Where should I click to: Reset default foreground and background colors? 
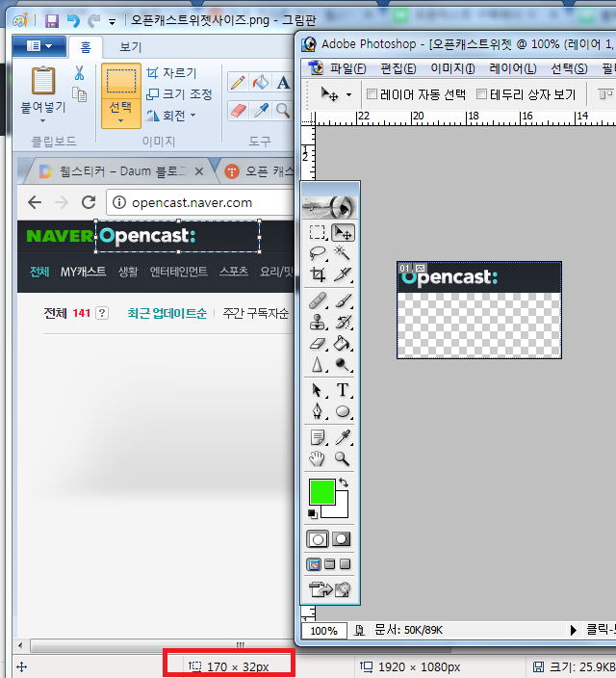[313, 513]
